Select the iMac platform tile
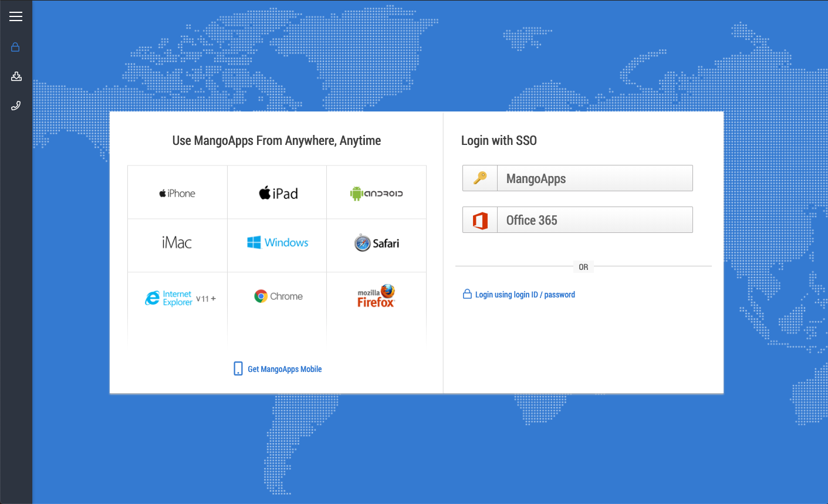Viewport: 828px width, 504px height. click(177, 245)
